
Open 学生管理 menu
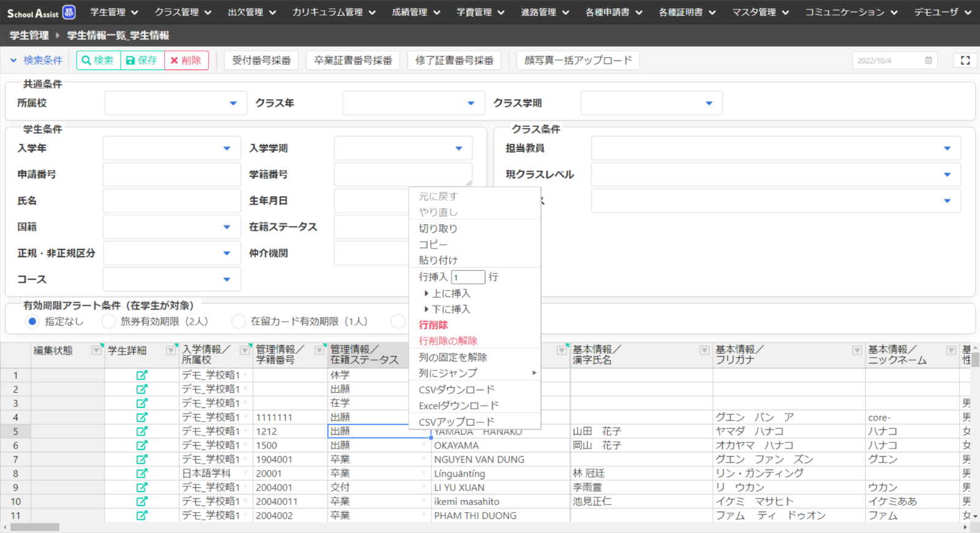tap(114, 12)
